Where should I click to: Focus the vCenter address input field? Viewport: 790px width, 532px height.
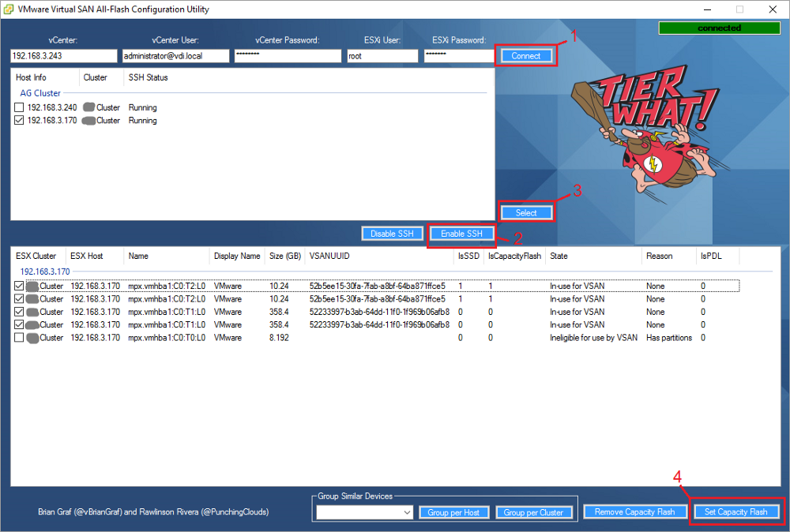coord(63,56)
